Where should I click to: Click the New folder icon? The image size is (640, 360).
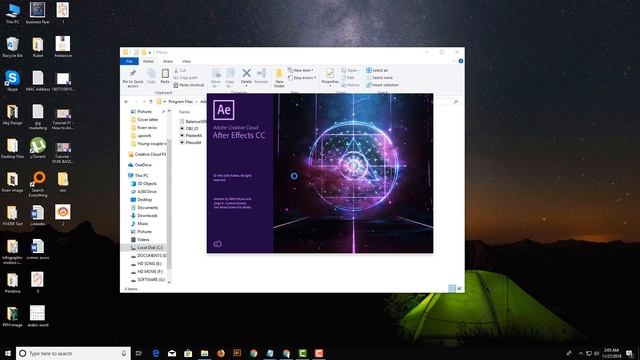(279, 73)
